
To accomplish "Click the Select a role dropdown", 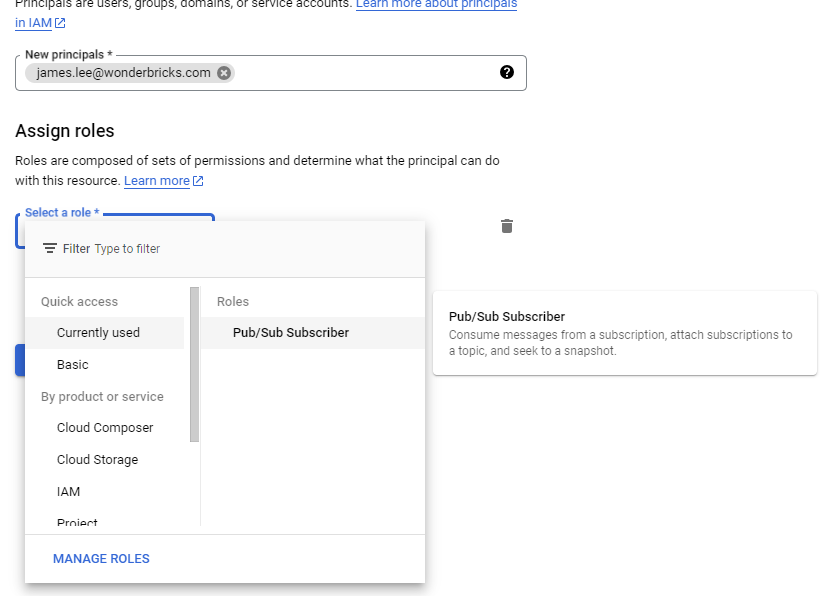I will [x=115, y=217].
